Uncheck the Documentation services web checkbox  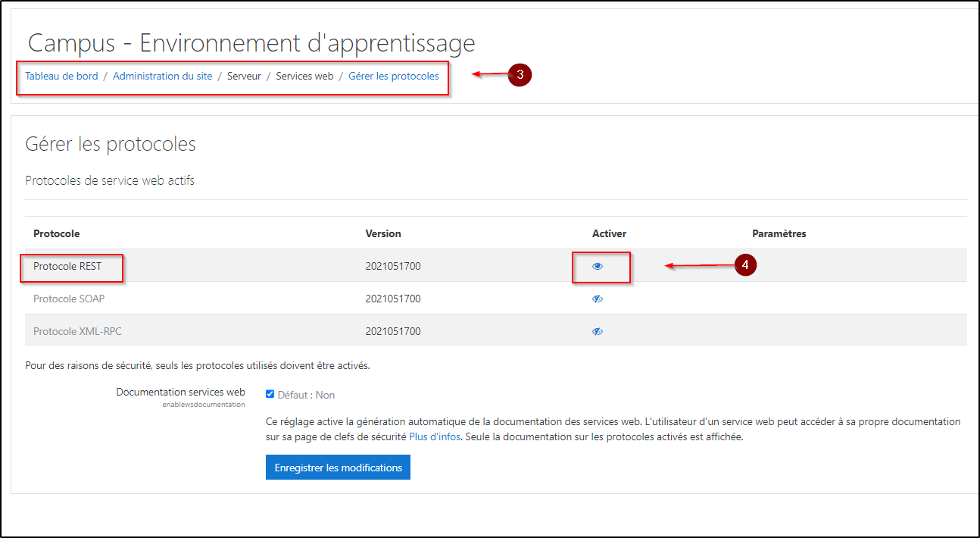[270, 394]
